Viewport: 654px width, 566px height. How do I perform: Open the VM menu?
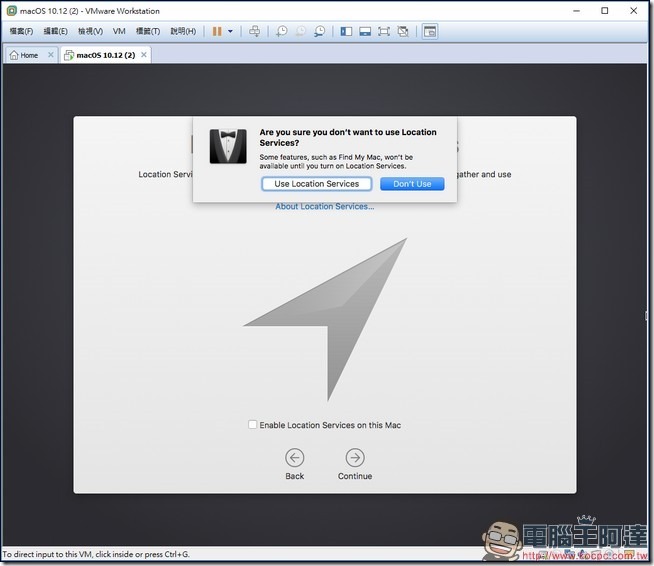119,31
